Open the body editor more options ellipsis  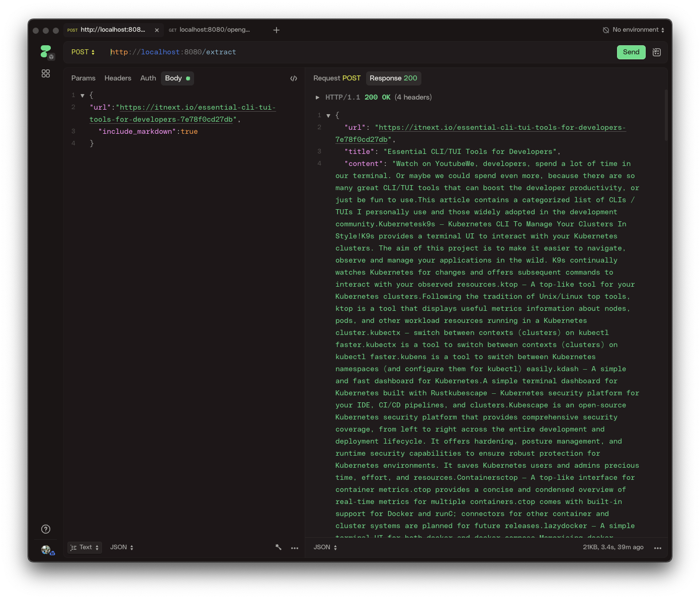tap(295, 548)
